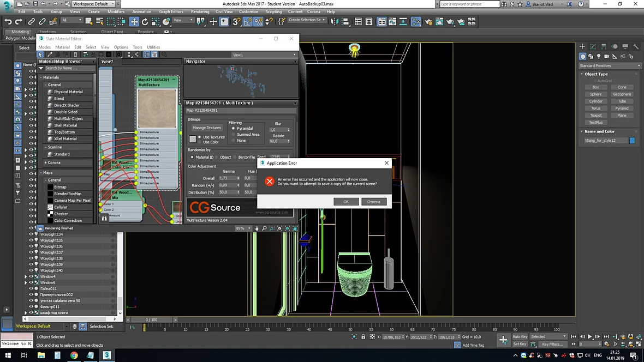Click the Key Filters button
644x362 pixels.
click(x=553, y=345)
